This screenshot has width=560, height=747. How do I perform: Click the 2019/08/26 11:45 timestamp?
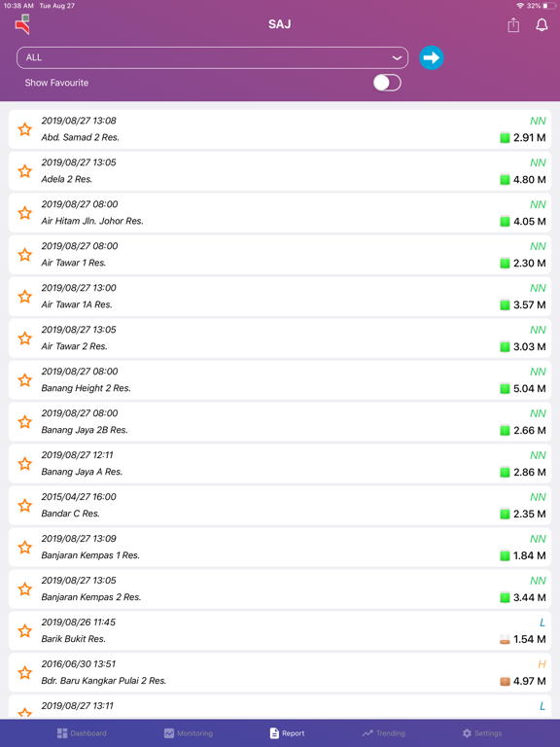point(78,622)
